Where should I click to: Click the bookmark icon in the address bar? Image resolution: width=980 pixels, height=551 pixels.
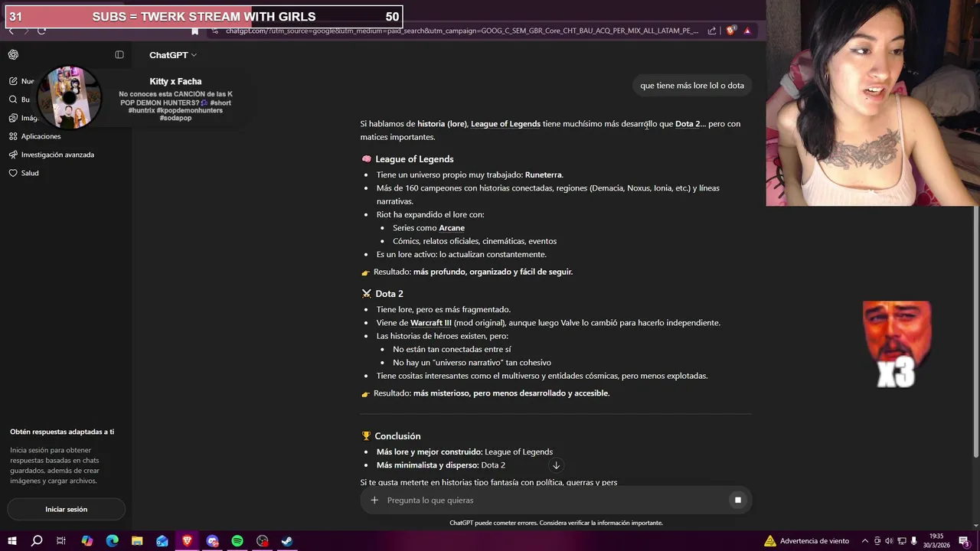pyautogui.click(x=194, y=31)
